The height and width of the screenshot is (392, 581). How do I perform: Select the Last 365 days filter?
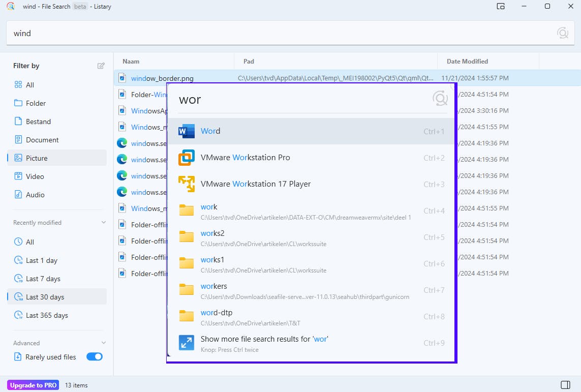pos(47,315)
